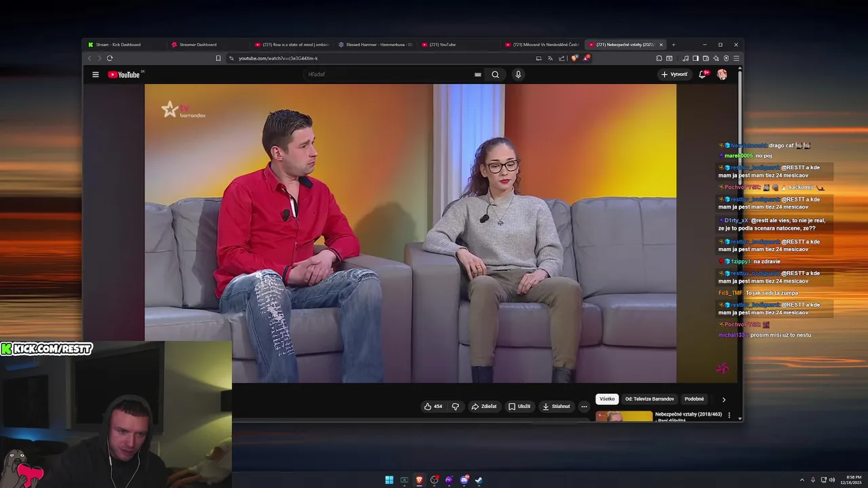Click the Stiahnuť download button
The height and width of the screenshot is (488, 868).
click(557, 407)
